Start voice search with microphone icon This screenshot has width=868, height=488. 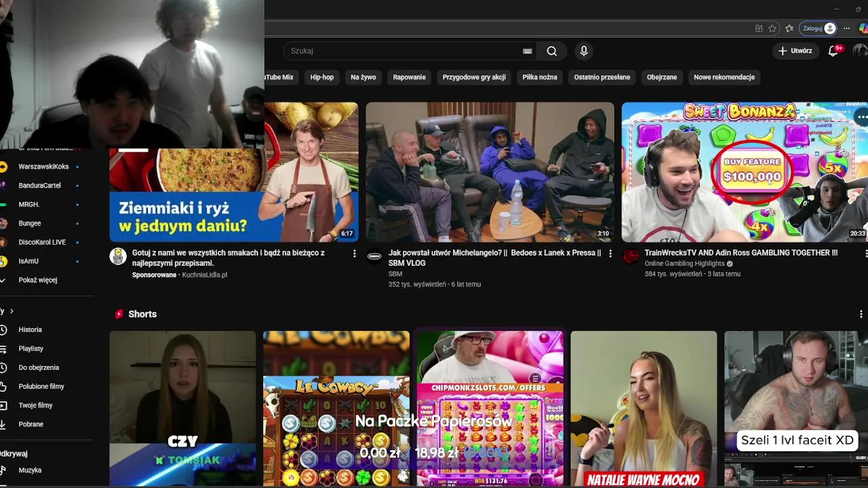point(584,51)
